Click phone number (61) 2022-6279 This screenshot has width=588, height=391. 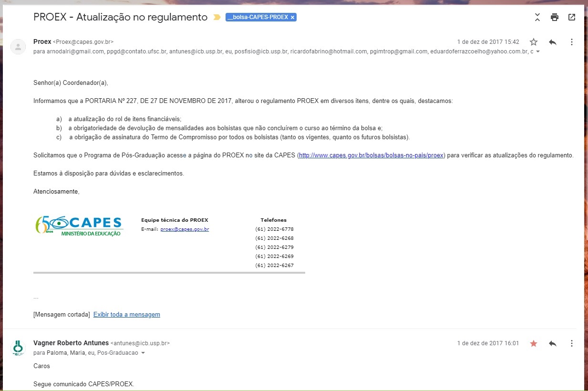click(x=275, y=247)
